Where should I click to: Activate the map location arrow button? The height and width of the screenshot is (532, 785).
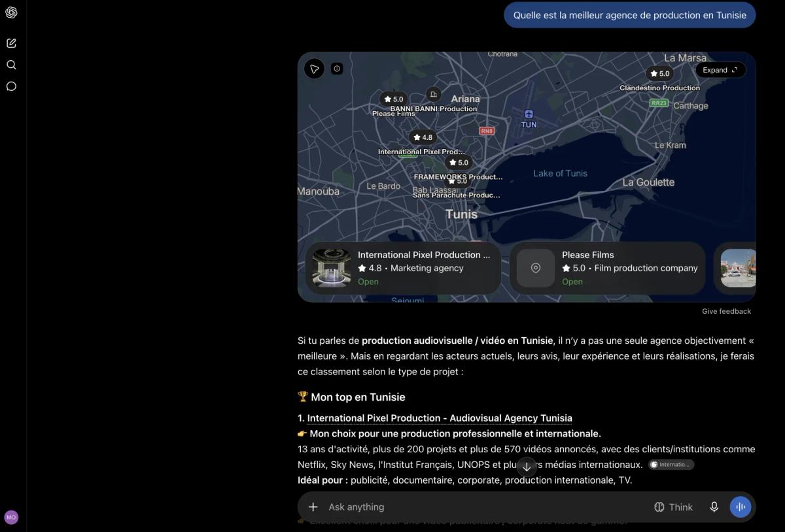pos(315,69)
